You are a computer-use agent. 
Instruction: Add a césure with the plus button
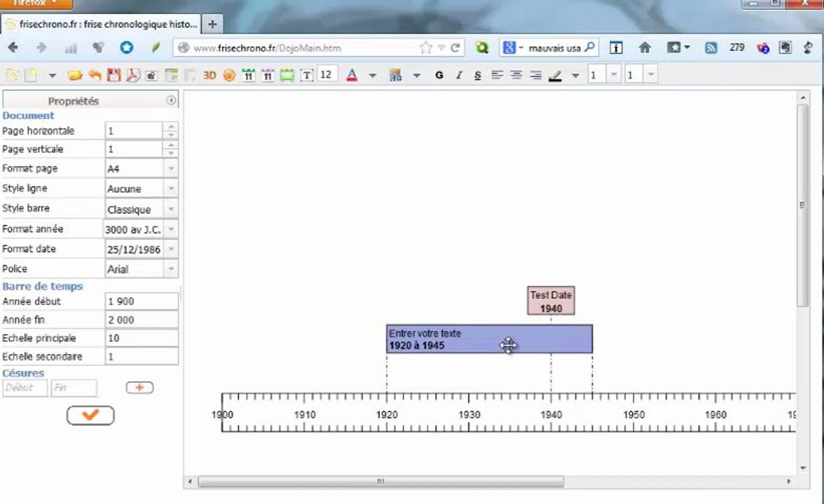tap(140, 388)
